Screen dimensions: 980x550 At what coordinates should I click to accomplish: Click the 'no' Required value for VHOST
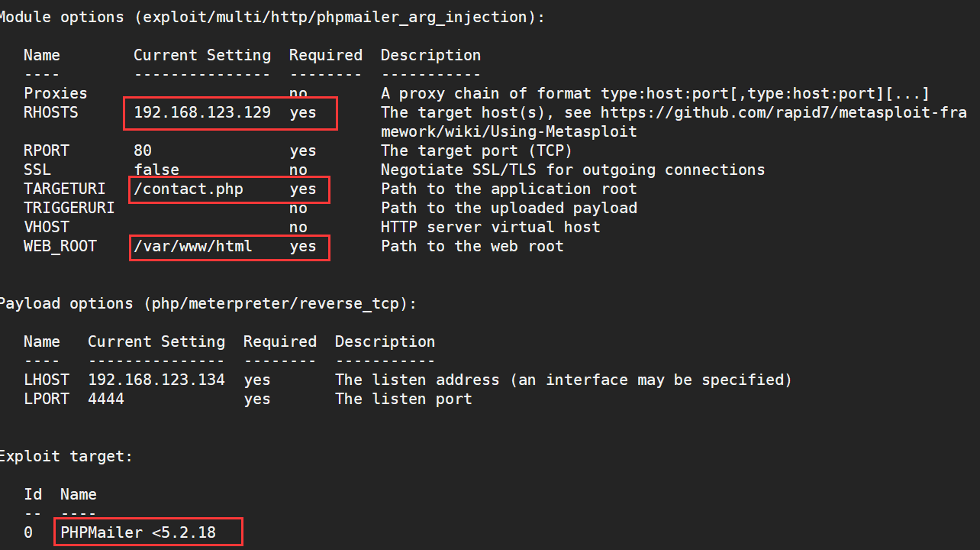click(298, 227)
